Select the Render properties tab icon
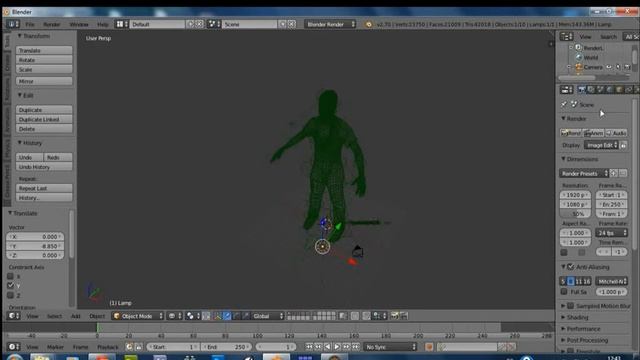Screen dimensions: 640x360 [x=581, y=90]
